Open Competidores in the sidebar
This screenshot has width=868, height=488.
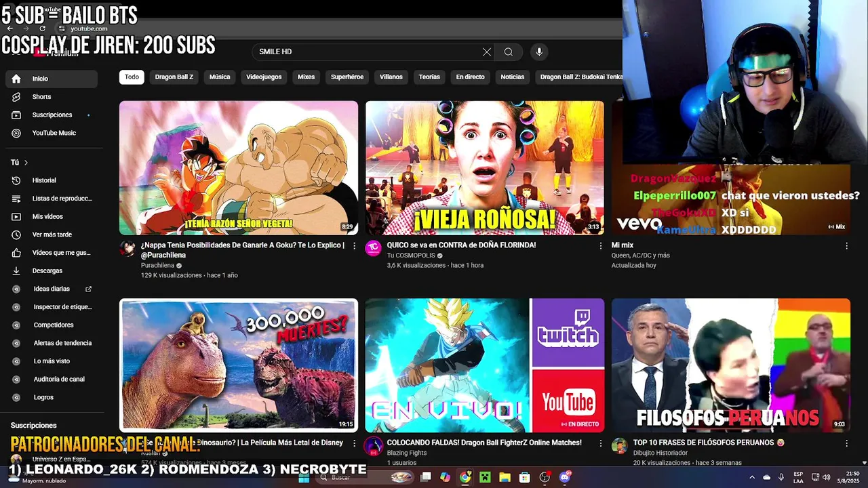pyautogui.click(x=52, y=325)
